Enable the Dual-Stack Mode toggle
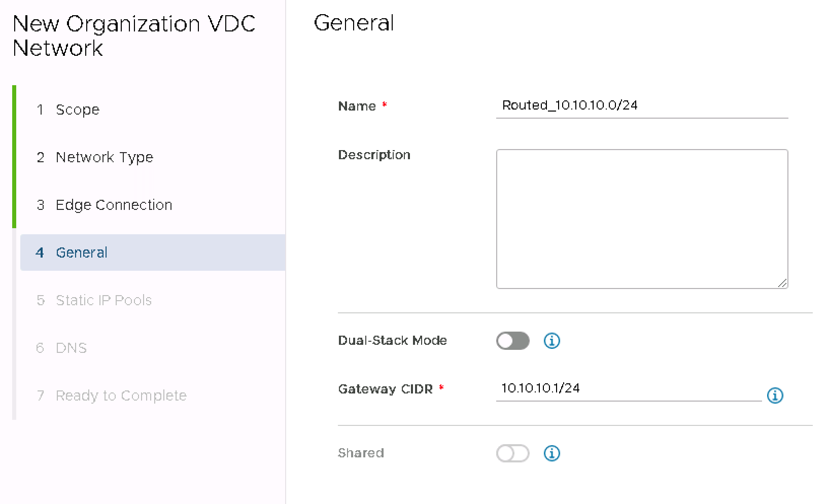The width and height of the screenshot is (828, 504). [512, 341]
